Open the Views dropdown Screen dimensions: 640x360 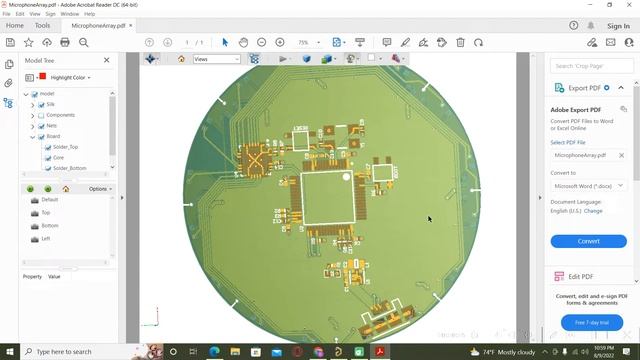tap(217, 59)
